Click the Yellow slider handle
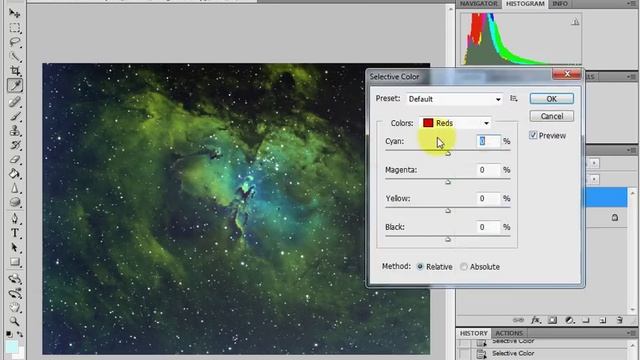Image resolution: width=640 pixels, height=360 pixels. (x=448, y=210)
